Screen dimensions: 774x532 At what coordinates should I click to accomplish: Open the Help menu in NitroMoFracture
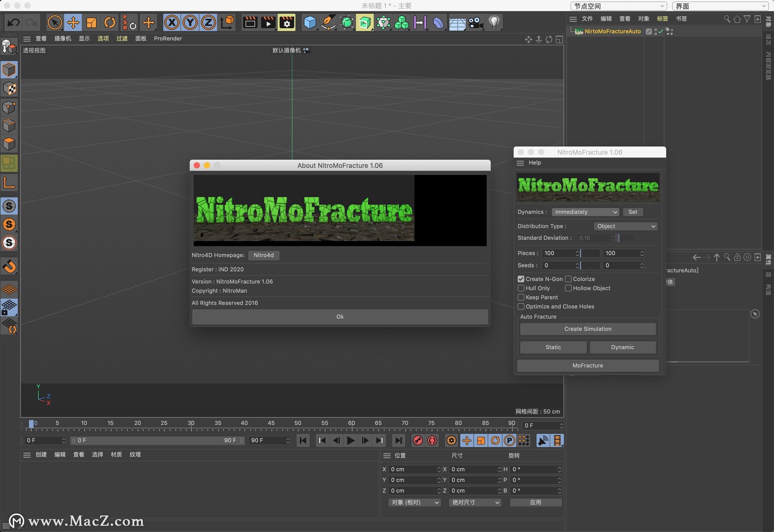click(x=535, y=163)
